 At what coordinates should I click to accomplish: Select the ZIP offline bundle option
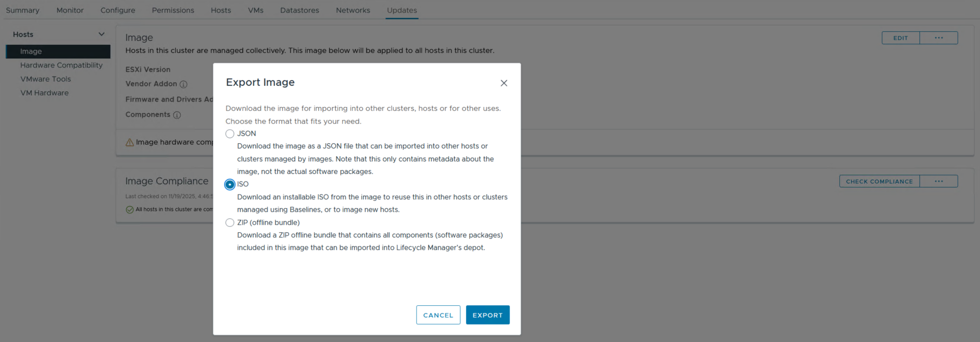tap(230, 223)
